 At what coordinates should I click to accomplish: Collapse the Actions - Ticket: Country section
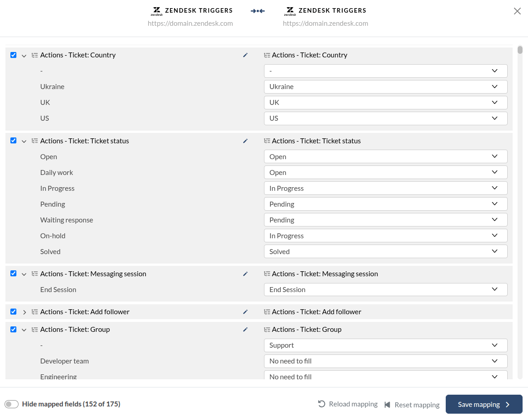(24, 56)
